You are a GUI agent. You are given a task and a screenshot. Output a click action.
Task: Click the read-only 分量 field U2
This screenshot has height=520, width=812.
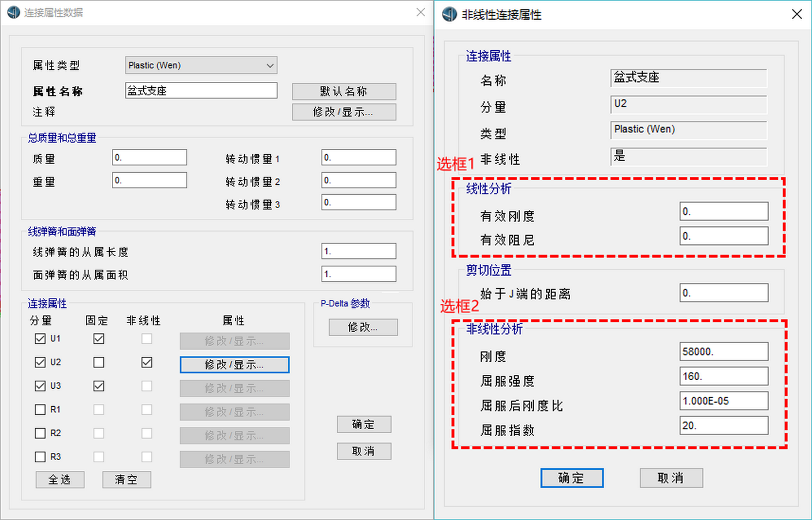point(688,105)
